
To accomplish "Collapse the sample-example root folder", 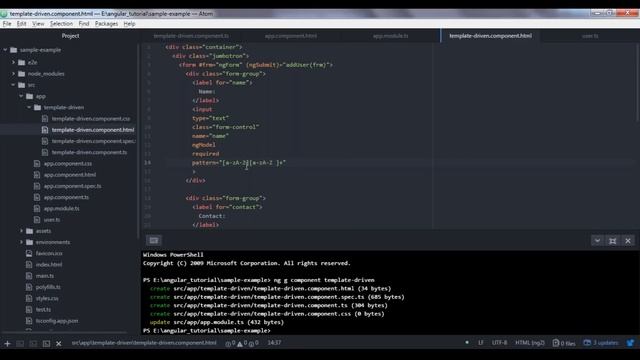I will point(5,50).
